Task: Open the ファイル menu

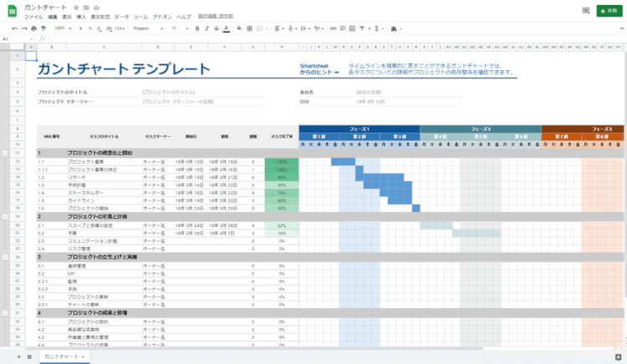Action: (x=33, y=17)
